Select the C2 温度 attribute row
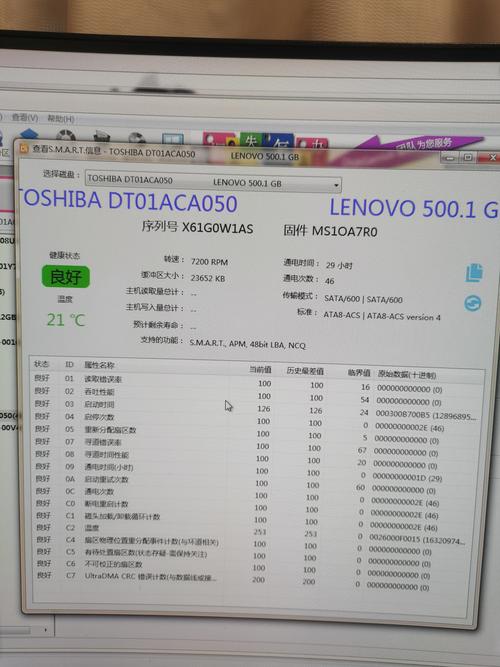The width and height of the screenshot is (500, 667). [x=256, y=533]
